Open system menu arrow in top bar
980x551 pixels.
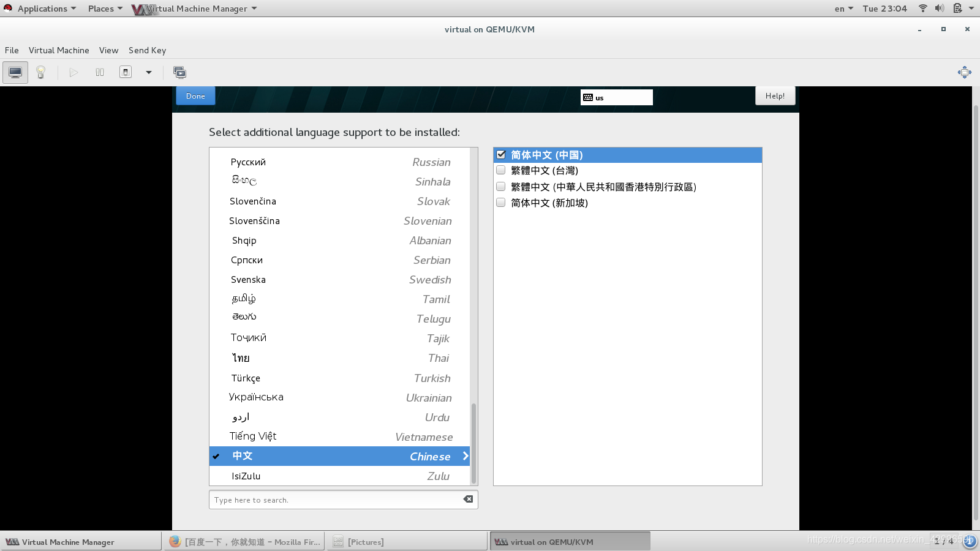[971, 8]
